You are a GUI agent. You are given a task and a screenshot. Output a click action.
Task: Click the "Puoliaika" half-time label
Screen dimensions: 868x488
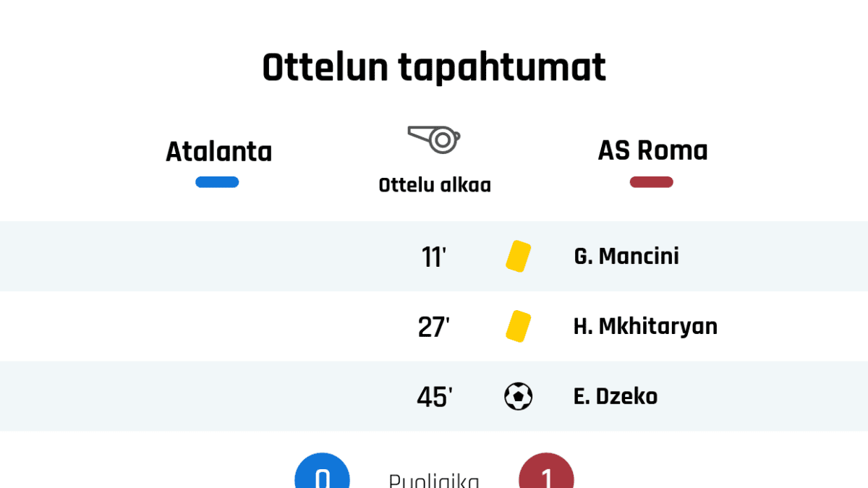[434, 481]
